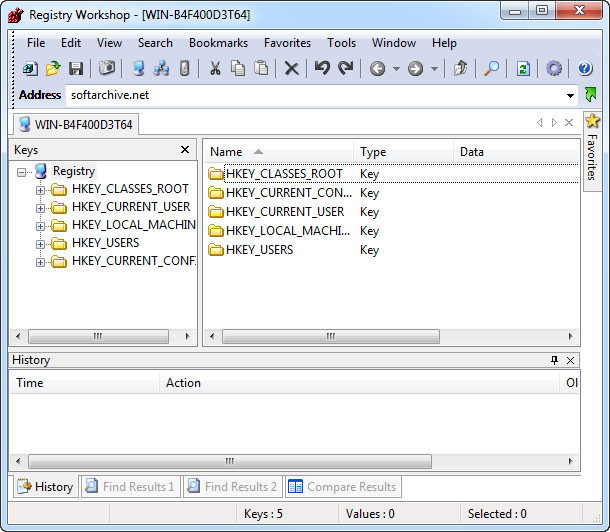Expand HKEY_CURRENT_CONFIG in the tree

click(x=40, y=262)
